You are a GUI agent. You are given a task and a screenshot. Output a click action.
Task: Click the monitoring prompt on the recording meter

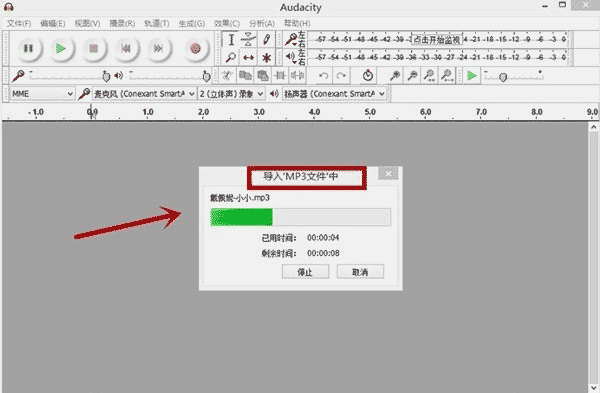pos(437,39)
